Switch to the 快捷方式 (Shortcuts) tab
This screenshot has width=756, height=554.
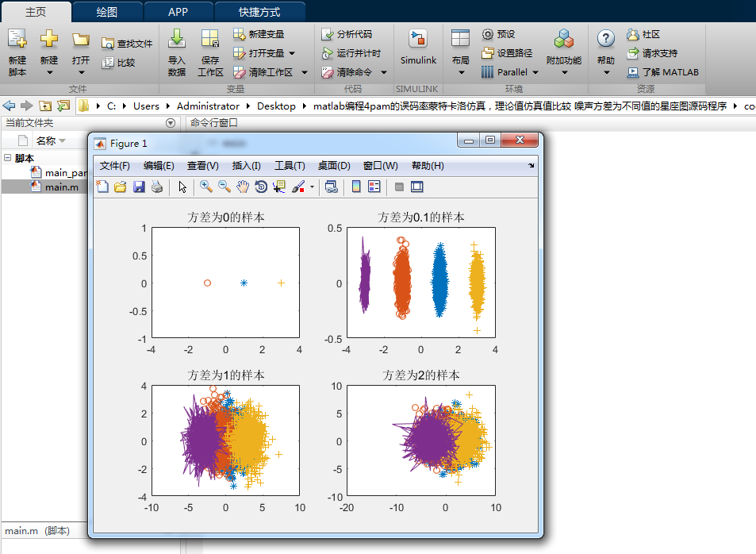[x=259, y=12]
